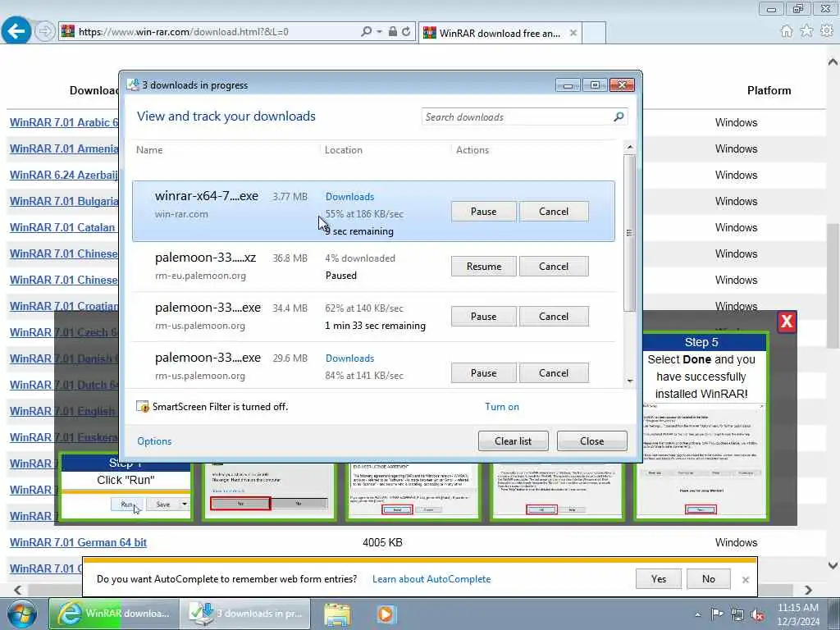Dismiss the AutoComplete notification bar
The height and width of the screenshot is (630, 840).
click(x=745, y=580)
